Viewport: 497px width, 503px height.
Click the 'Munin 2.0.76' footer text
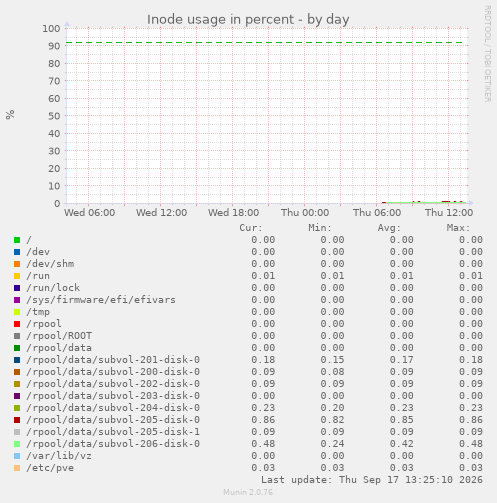248,492
